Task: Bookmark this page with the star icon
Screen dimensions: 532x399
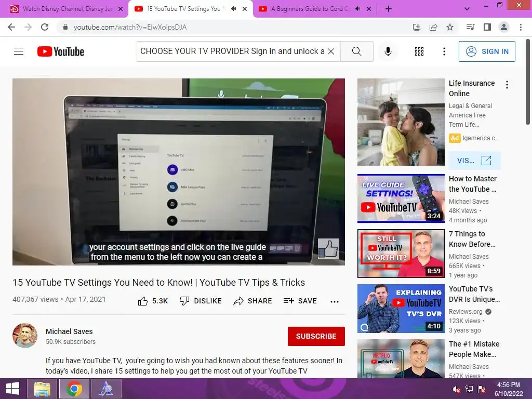Action: 450,27
